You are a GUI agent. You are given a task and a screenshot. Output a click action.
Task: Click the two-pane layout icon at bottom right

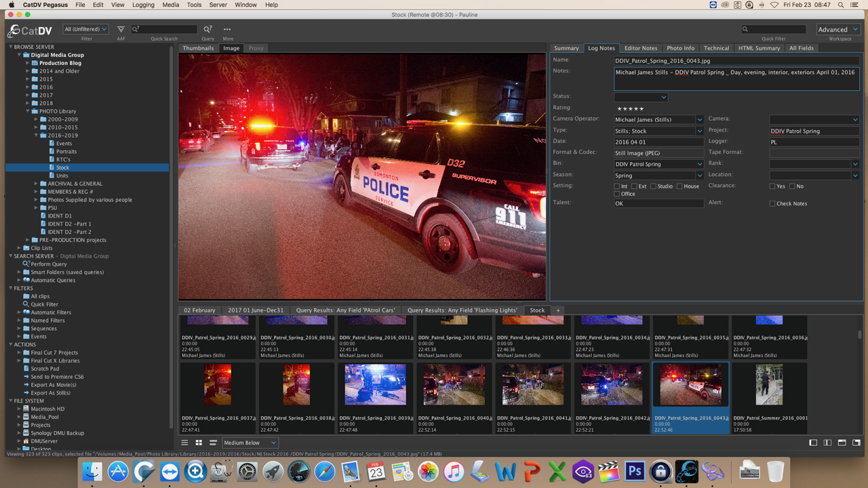pos(828,442)
